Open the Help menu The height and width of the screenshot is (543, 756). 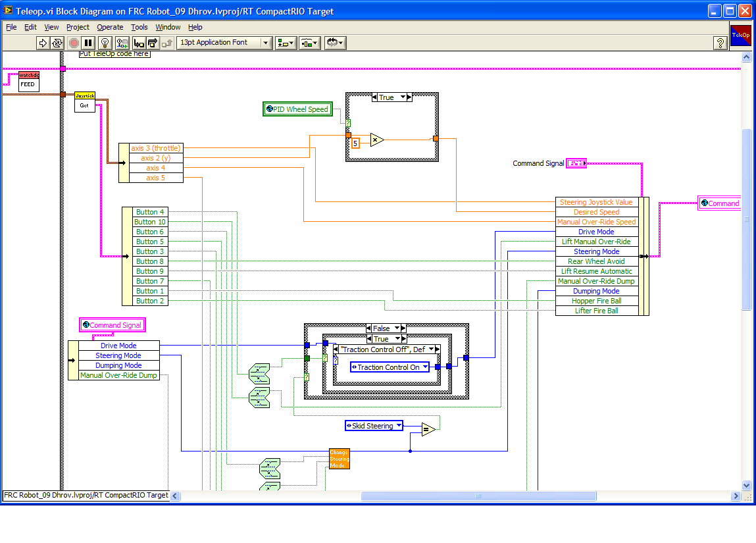[x=195, y=27]
